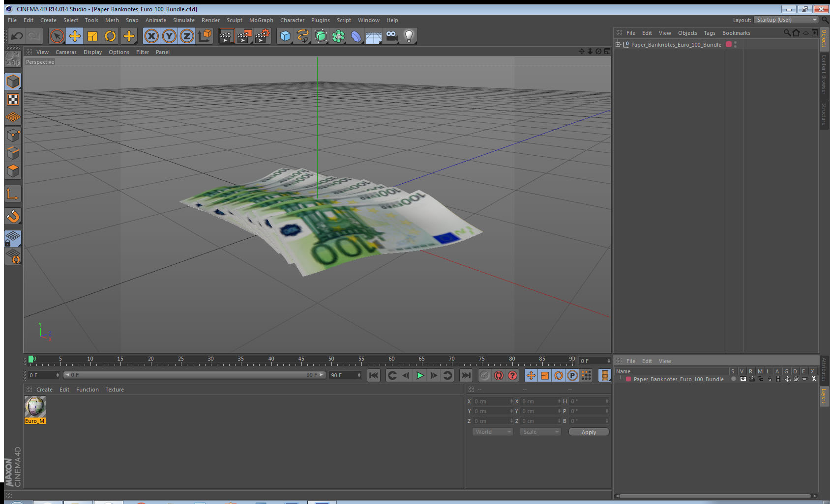Open the Sculpt menu

coord(235,20)
